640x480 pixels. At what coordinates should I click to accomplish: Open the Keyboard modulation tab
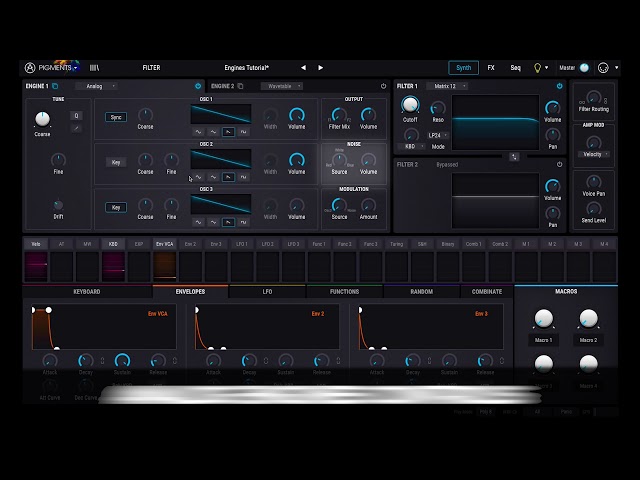pyautogui.click(x=87, y=291)
